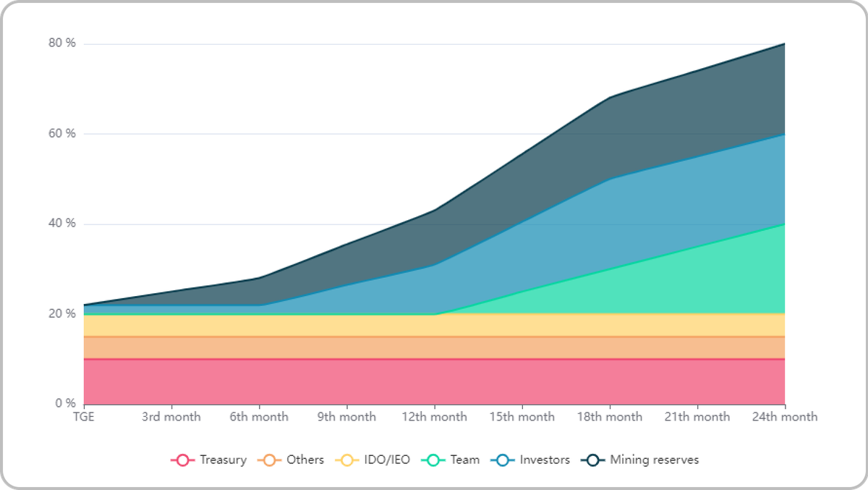Screen dimensions: 868x490
Task: Click the yellow IDO/IEO legend marker
Action: (x=346, y=460)
